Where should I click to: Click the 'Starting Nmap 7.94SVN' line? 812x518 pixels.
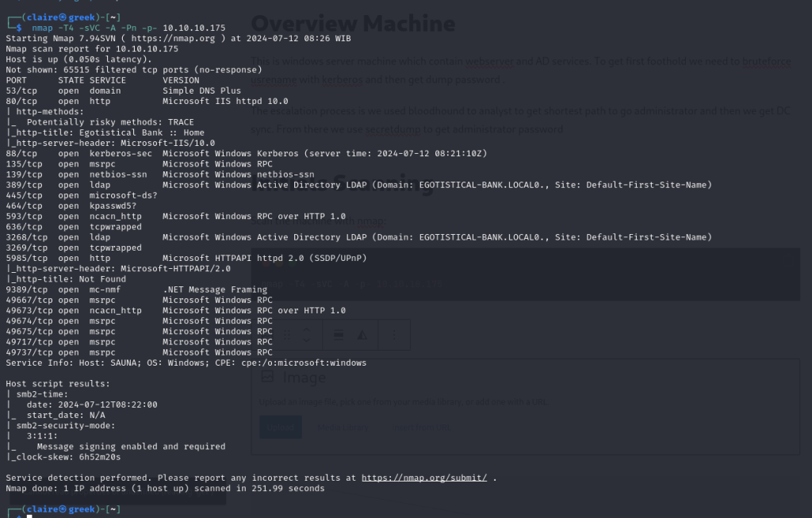(x=178, y=38)
